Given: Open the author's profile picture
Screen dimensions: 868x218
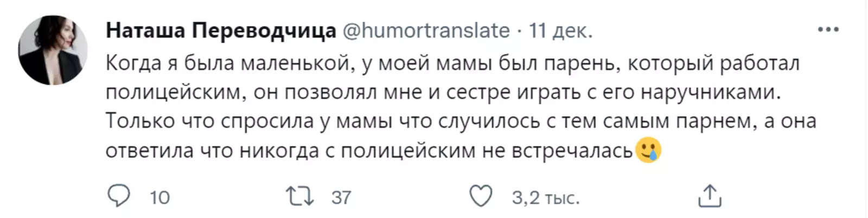Looking at the screenshot, I should 53,50.
